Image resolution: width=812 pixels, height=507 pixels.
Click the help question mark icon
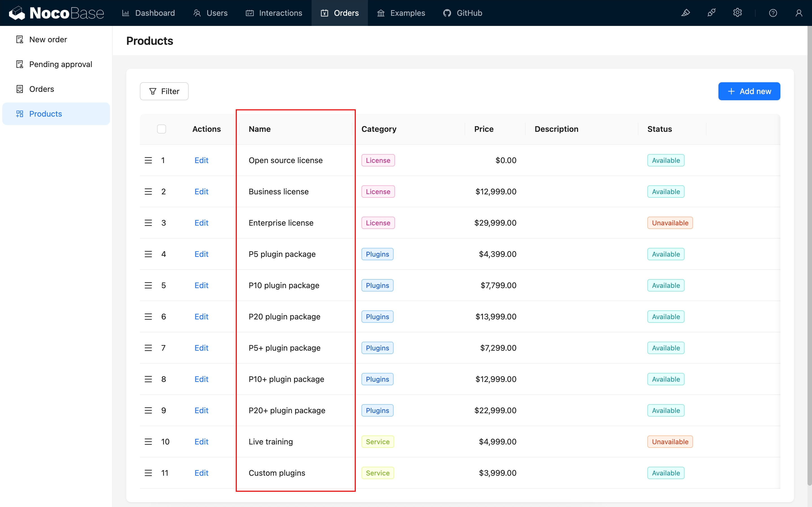click(x=773, y=13)
